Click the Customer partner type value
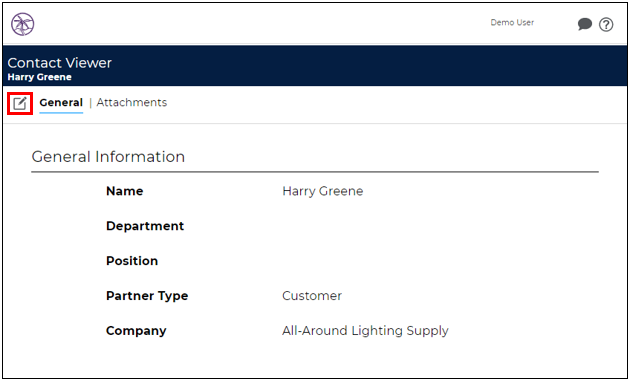This screenshot has width=632, height=382. [x=312, y=296]
